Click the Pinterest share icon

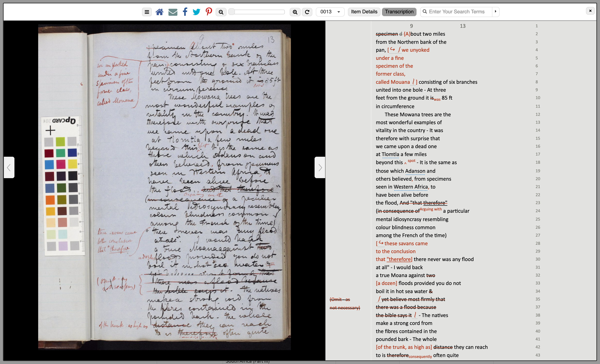coord(208,12)
